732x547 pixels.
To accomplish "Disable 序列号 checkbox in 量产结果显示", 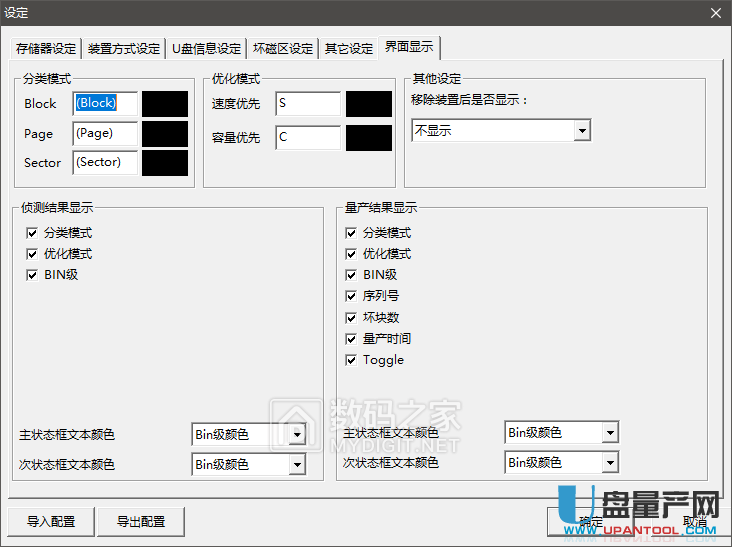I will point(351,296).
